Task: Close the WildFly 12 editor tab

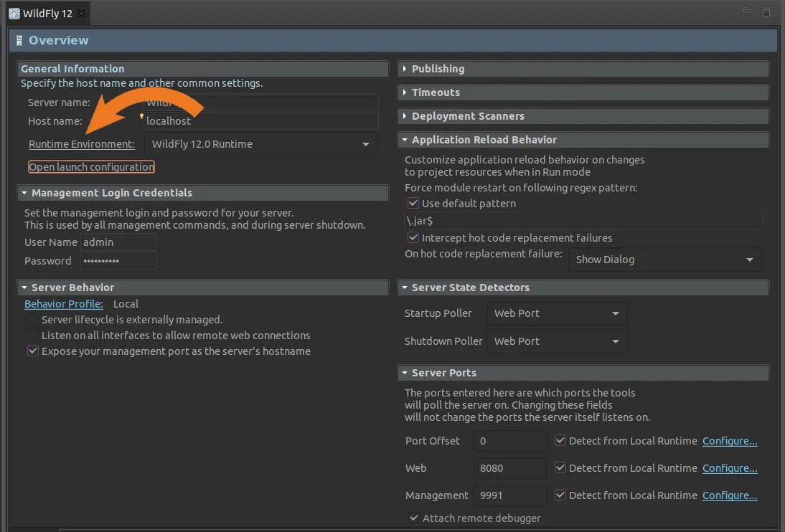Action: [80, 13]
